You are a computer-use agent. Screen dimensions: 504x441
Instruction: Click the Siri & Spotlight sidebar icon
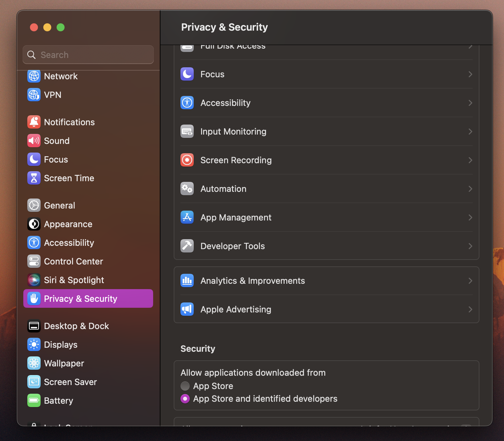[x=34, y=280]
